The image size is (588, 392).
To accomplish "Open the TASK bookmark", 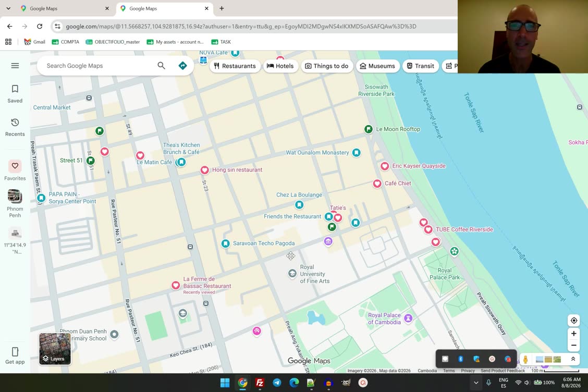I will [x=221, y=42].
